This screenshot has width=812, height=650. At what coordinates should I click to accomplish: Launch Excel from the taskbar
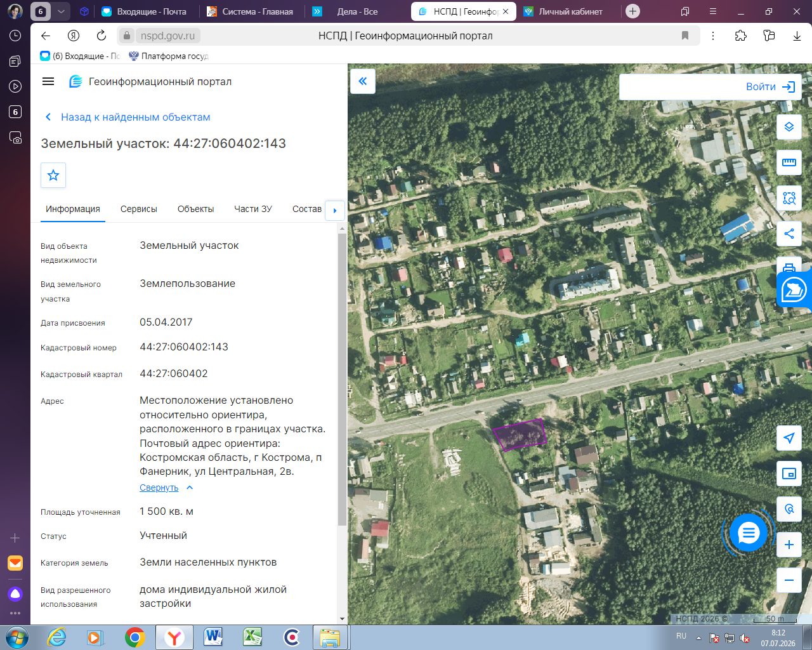coord(252,637)
